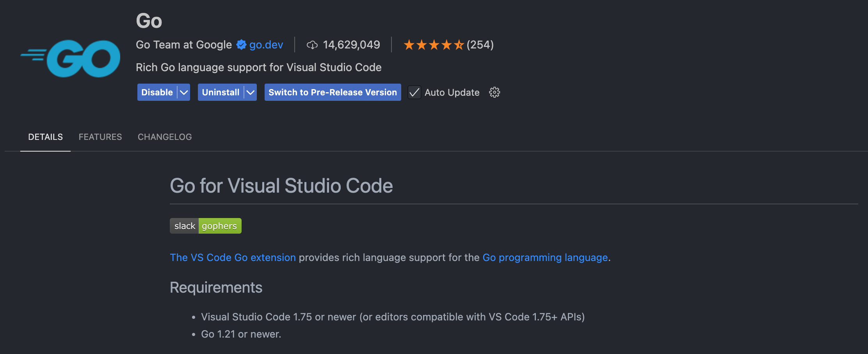Click the cloud download install count icon

click(312, 45)
